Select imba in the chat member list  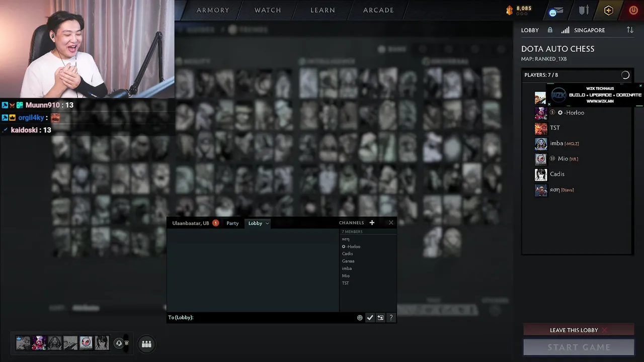[x=347, y=268]
